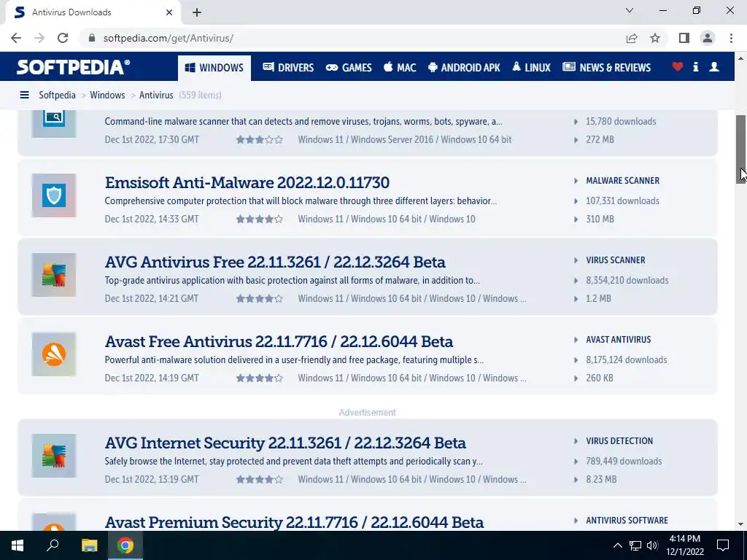
Task: Click the Softpedia breadcrumb link
Action: click(x=57, y=95)
